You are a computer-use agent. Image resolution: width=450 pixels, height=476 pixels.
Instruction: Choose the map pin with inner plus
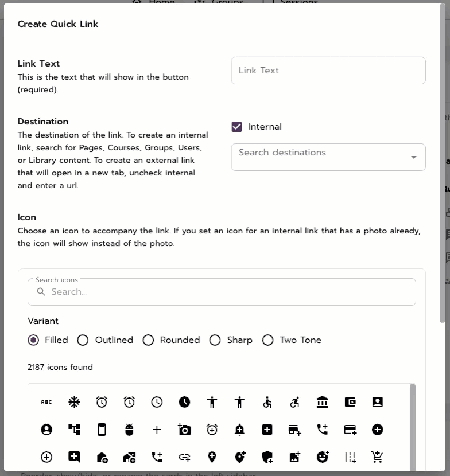pos(212,457)
